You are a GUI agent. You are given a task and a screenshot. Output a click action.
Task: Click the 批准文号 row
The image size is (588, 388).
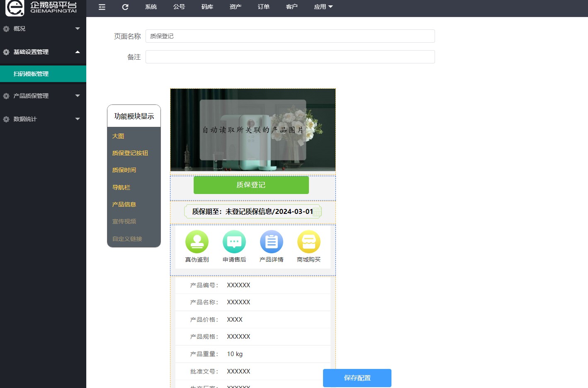[253, 371]
